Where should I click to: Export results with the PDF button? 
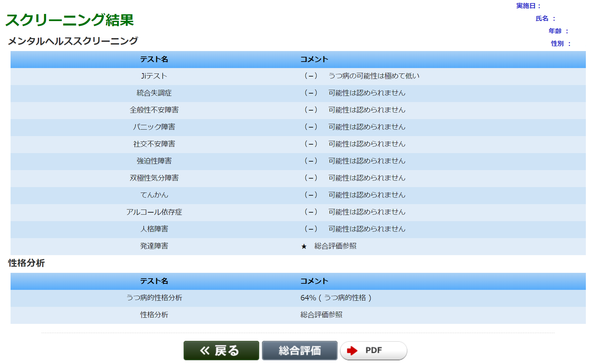pyautogui.click(x=373, y=350)
